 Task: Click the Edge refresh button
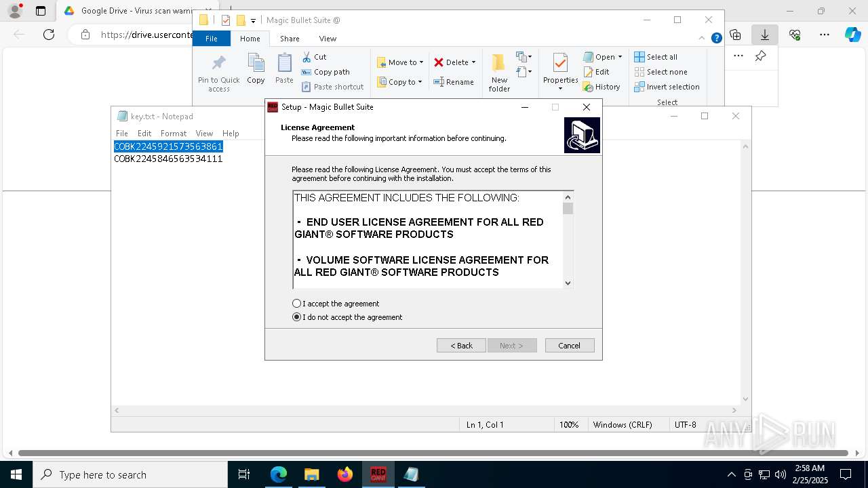49,35
